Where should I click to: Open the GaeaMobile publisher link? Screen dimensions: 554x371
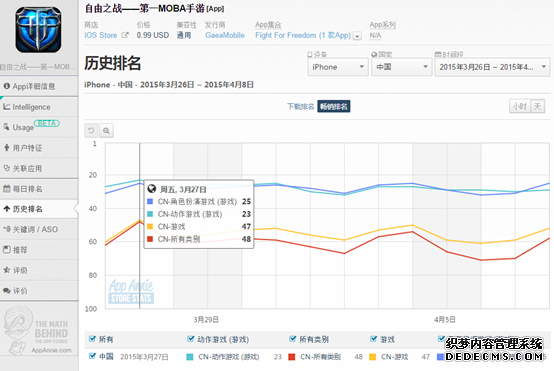225,35
